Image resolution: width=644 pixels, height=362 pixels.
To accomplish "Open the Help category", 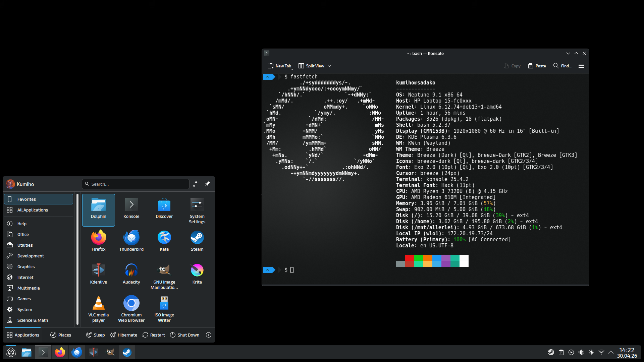I will coord(39,224).
